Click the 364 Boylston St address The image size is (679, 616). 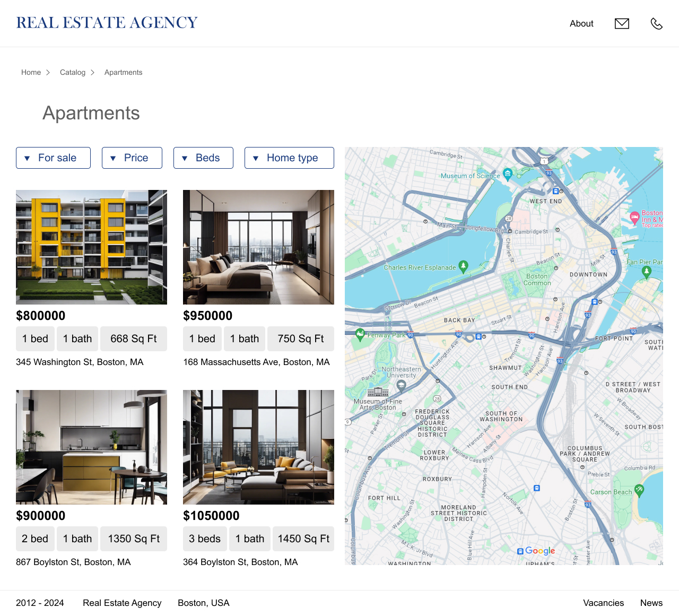[240, 562]
